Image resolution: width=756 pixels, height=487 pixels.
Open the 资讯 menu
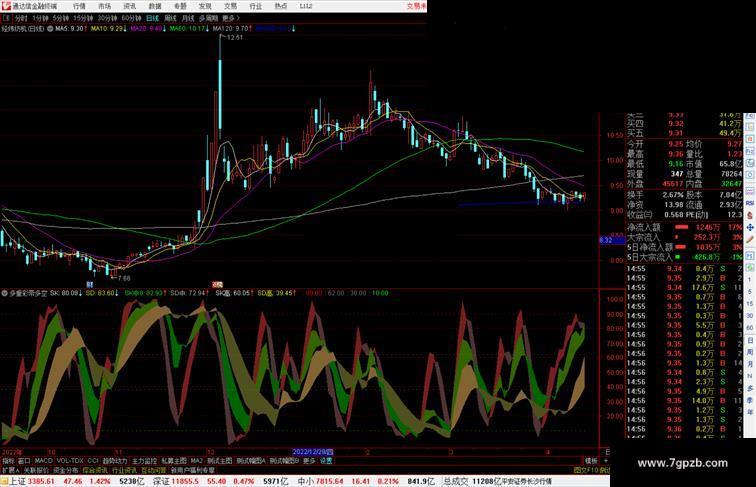tap(129, 6)
